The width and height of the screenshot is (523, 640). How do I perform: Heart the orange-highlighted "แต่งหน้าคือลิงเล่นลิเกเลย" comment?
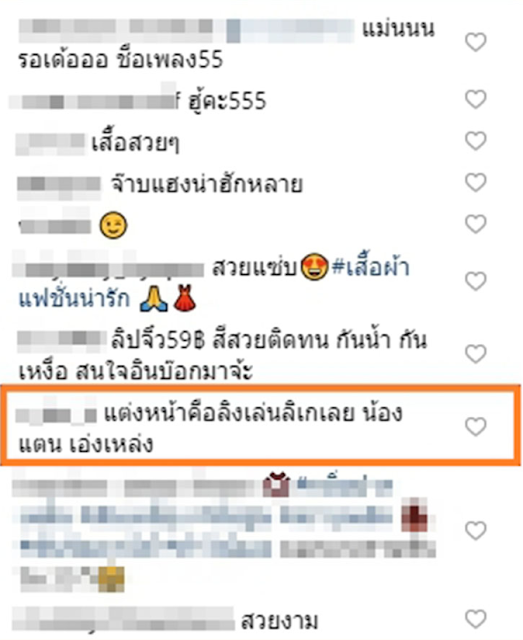476,427
